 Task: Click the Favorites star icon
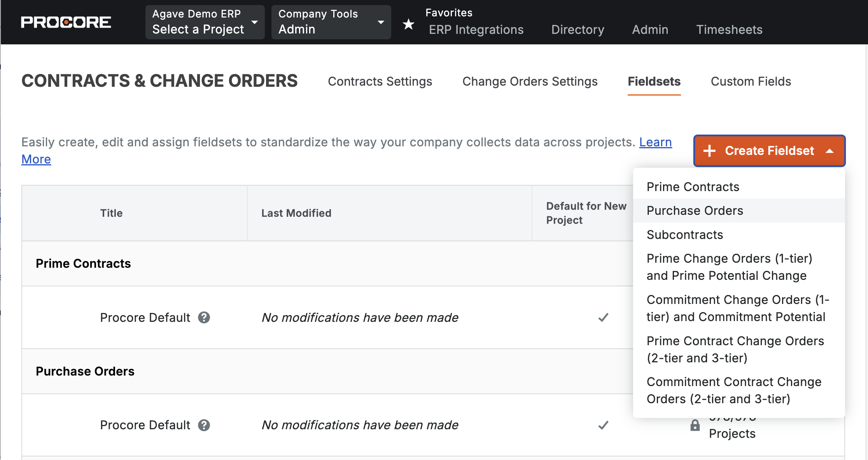pyautogui.click(x=408, y=24)
